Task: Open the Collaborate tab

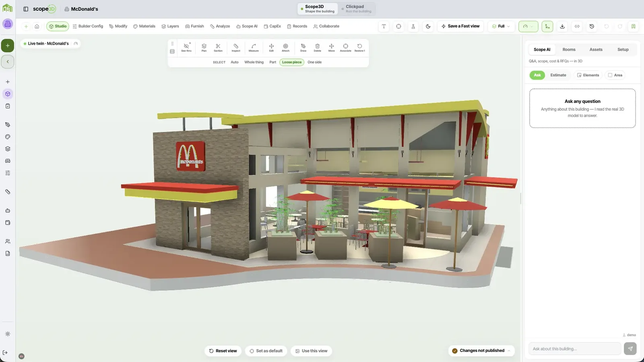Action: (326, 26)
